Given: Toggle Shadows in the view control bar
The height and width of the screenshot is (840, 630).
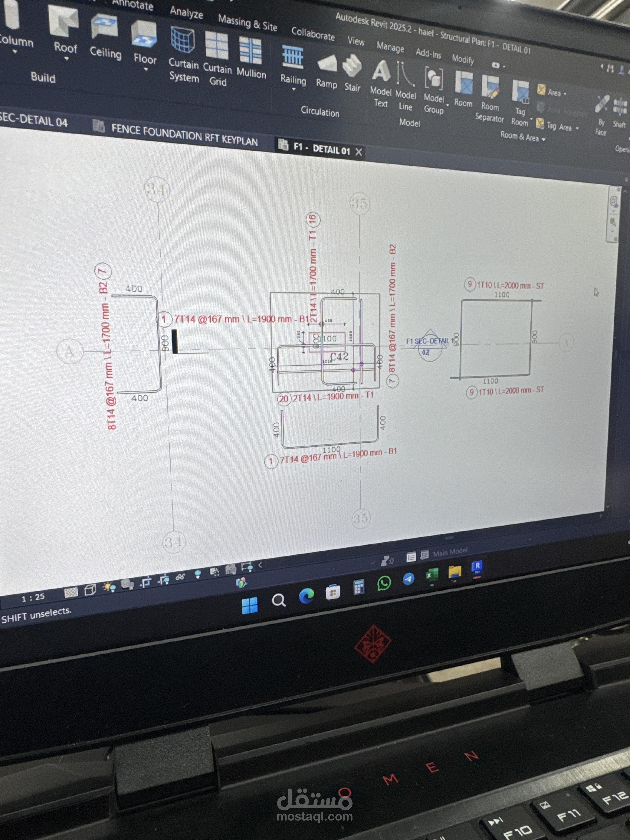Looking at the screenshot, I should [127, 585].
